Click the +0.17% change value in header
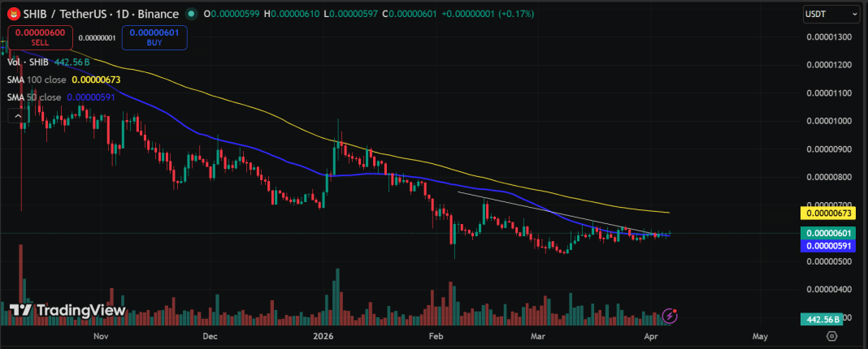This screenshot has width=868, height=349. tap(516, 14)
